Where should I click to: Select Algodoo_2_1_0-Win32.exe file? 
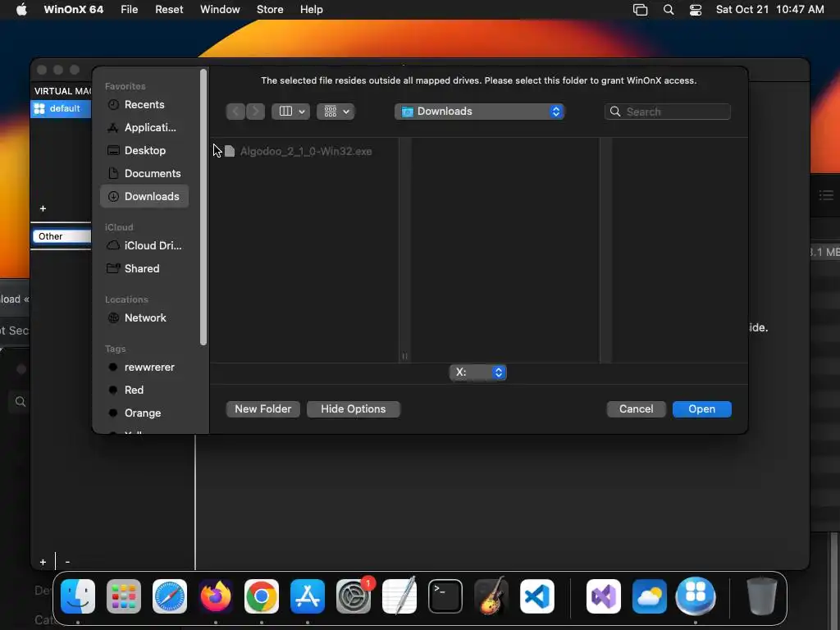(299, 151)
